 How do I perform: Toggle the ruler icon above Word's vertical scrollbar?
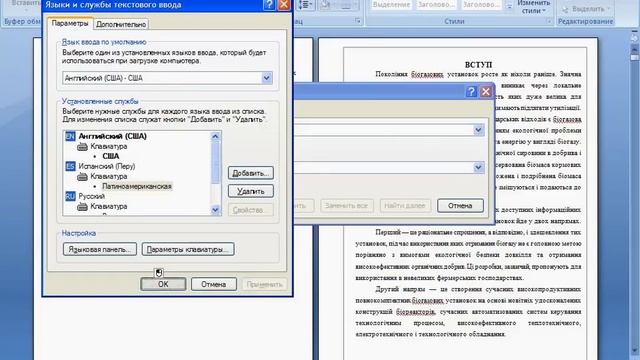pyautogui.click(x=634, y=38)
